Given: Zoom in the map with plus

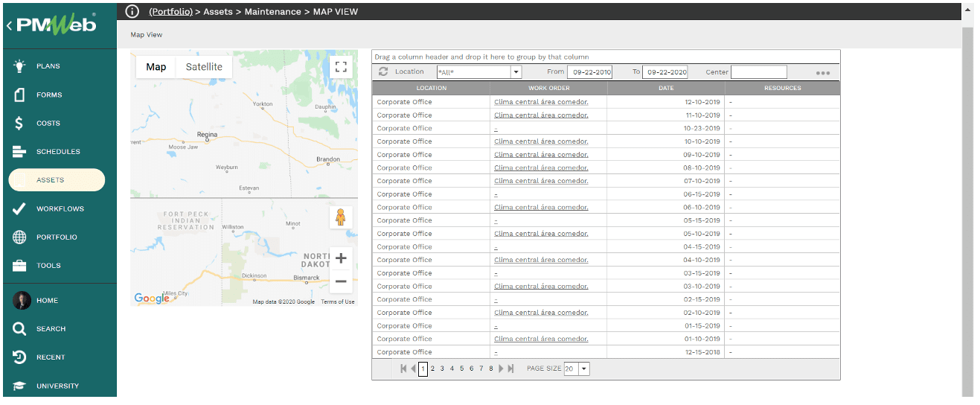Looking at the screenshot, I should pyautogui.click(x=341, y=258).
